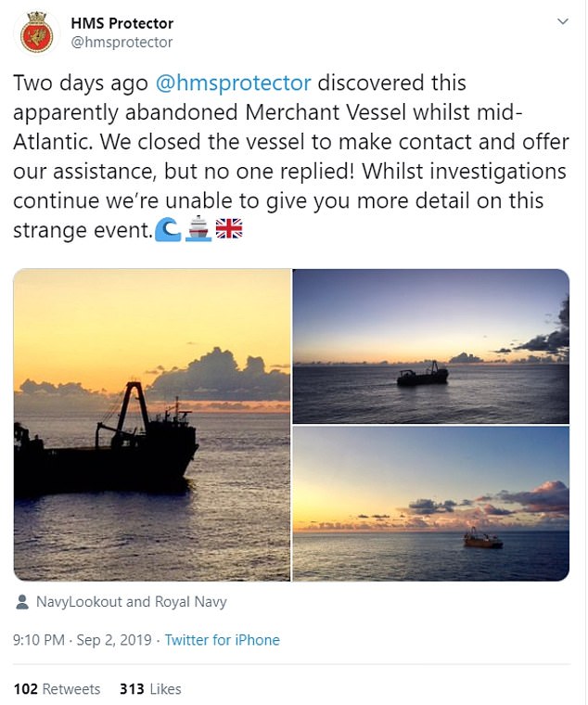
Task: Open tagged accounts NavyLookout and Royal Navy
Action: pos(131,602)
